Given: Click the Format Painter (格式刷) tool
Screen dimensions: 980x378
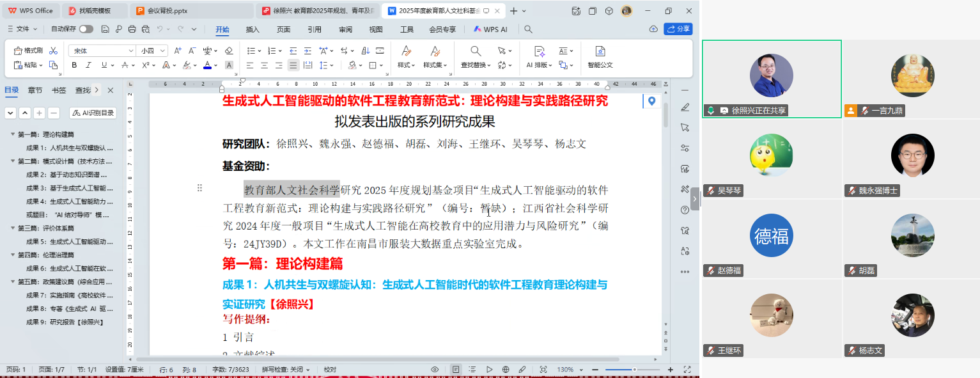Looking at the screenshot, I should pyautogui.click(x=28, y=51).
